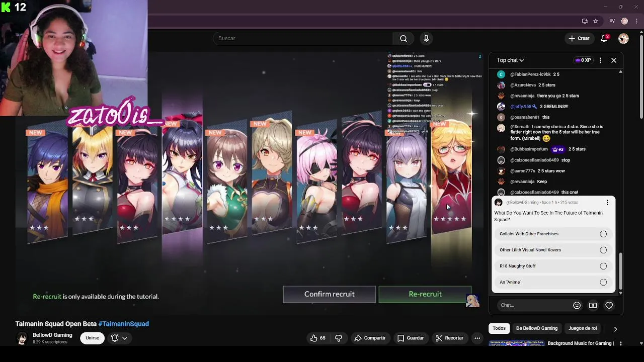Click the Unirse join button
This screenshot has height=362, width=644.
pyautogui.click(x=92, y=338)
